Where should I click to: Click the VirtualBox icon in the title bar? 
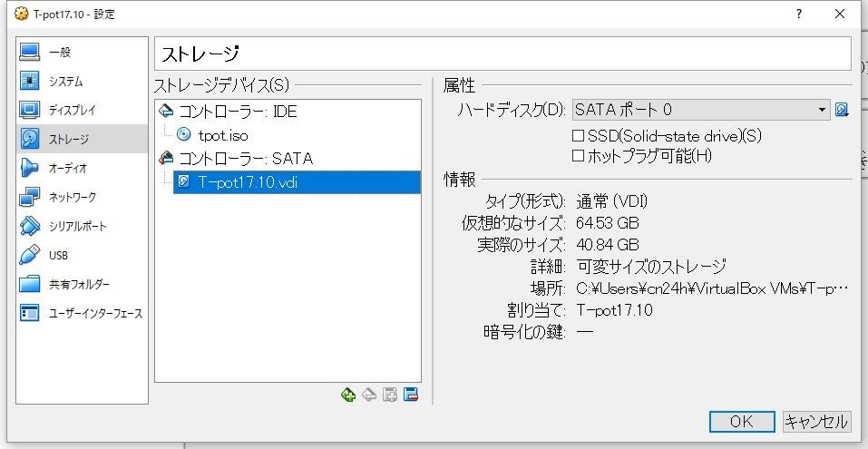click(x=21, y=15)
